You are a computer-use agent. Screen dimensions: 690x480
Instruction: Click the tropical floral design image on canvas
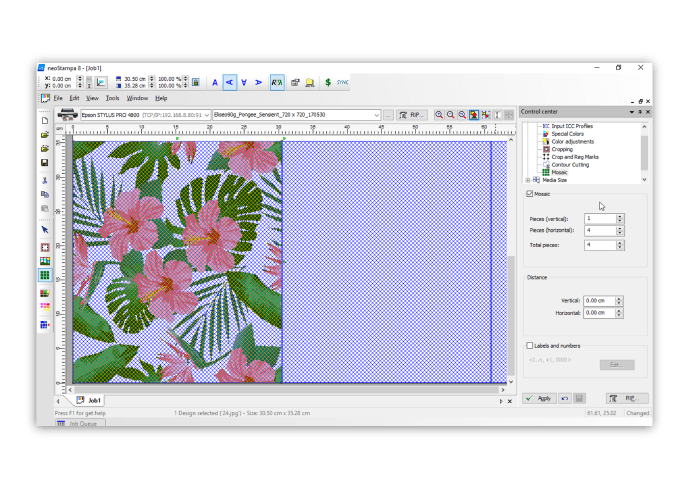[177, 262]
